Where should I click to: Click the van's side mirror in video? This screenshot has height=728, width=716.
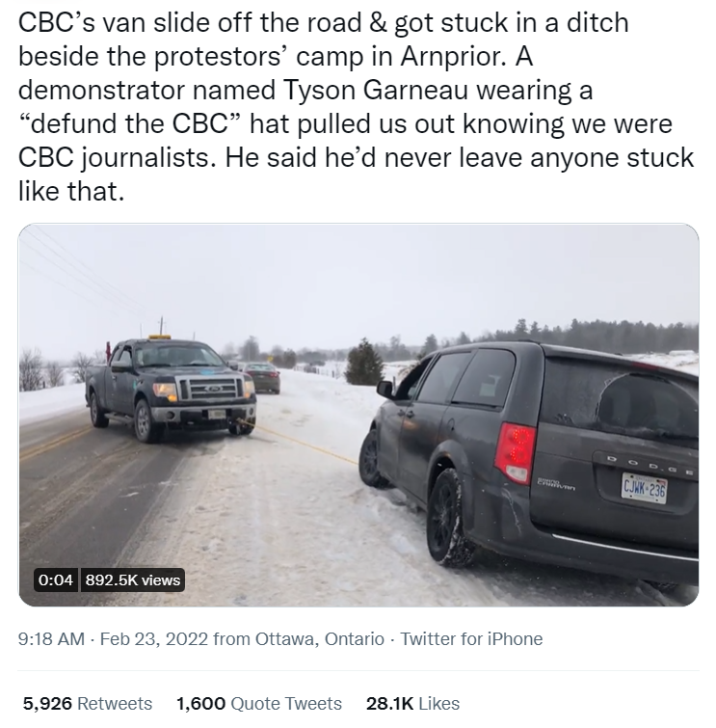[x=385, y=390]
